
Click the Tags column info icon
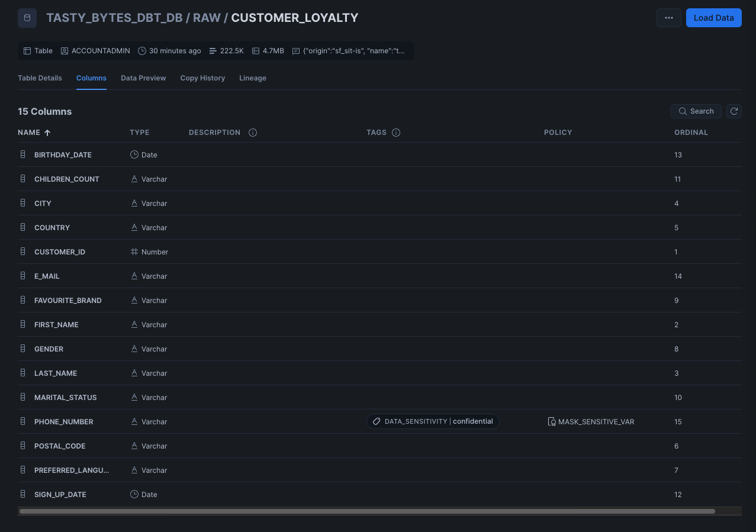pyautogui.click(x=396, y=133)
